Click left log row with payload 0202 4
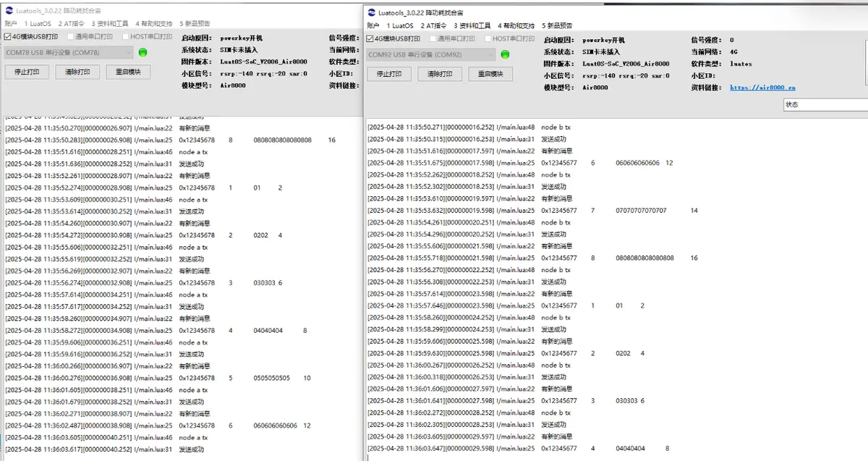Screen dimensions: 868x469 coord(144,235)
